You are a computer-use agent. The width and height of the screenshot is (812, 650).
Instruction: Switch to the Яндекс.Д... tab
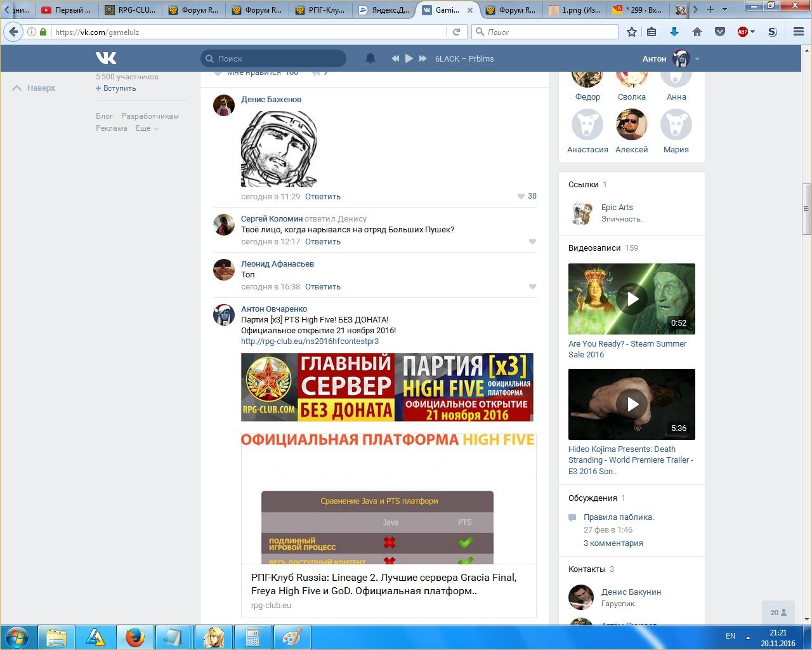[384, 10]
